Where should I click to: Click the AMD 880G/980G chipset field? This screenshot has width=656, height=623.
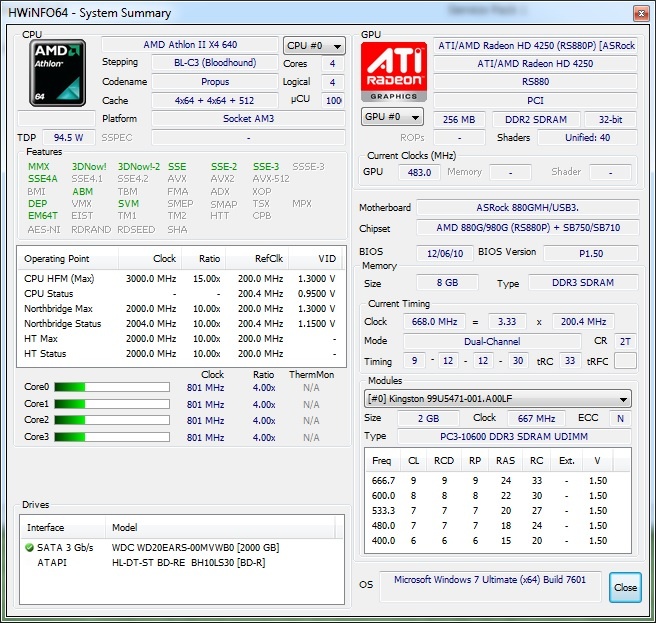tap(528, 228)
